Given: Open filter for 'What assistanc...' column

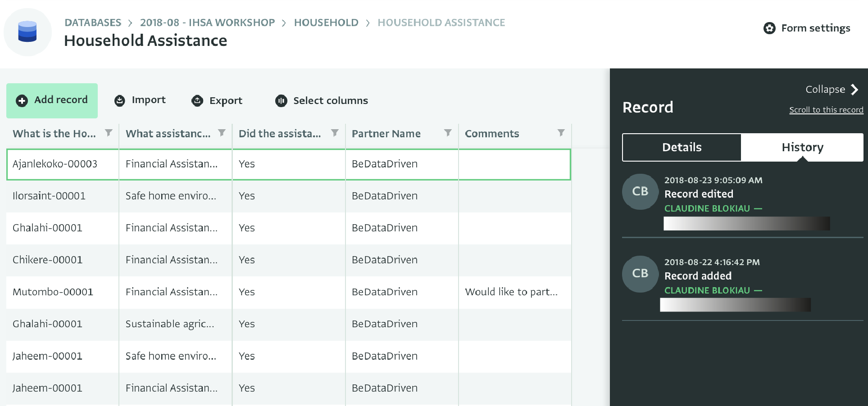Looking at the screenshot, I should 222,133.
